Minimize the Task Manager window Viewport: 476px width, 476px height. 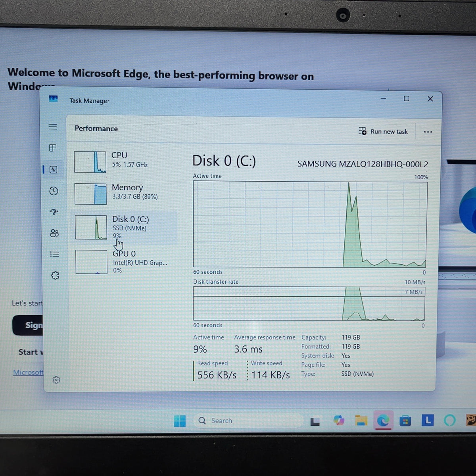click(x=383, y=98)
